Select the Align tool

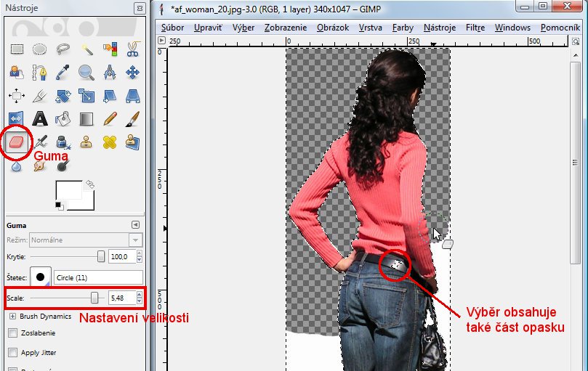[x=17, y=96]
